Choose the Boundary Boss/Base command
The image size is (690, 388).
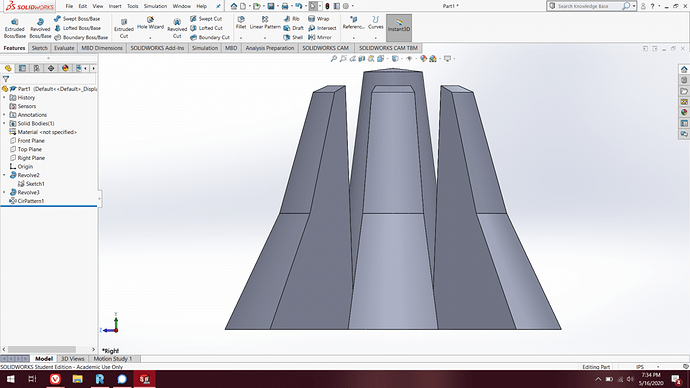[81, 37]
